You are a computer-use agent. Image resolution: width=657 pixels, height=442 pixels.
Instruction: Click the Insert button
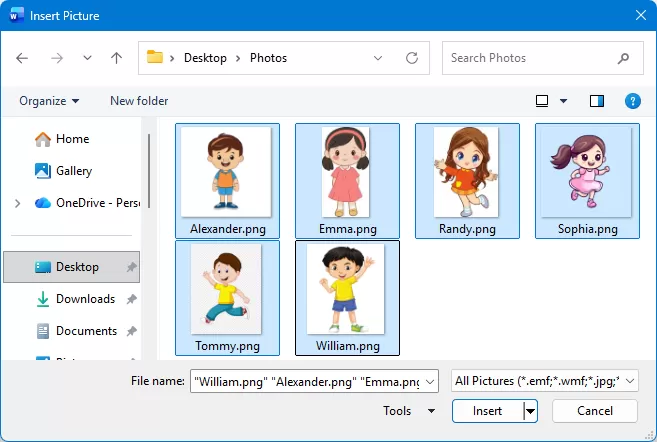pyautogui.click(x=487, y=411)
